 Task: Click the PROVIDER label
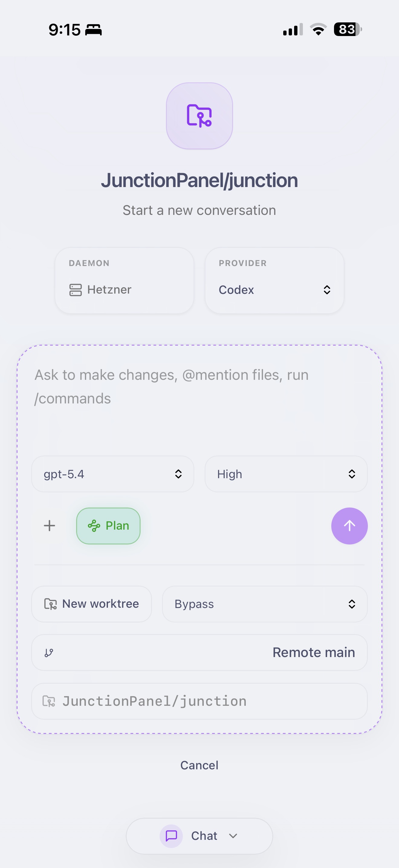pyautogui.click(x=243, y=263)
